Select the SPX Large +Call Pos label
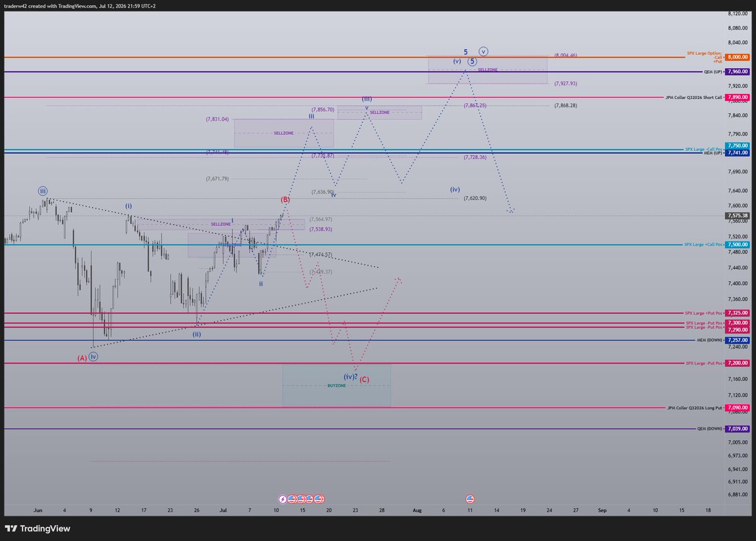756x541 pixels. pyautogui.click(x=703, y=245)
